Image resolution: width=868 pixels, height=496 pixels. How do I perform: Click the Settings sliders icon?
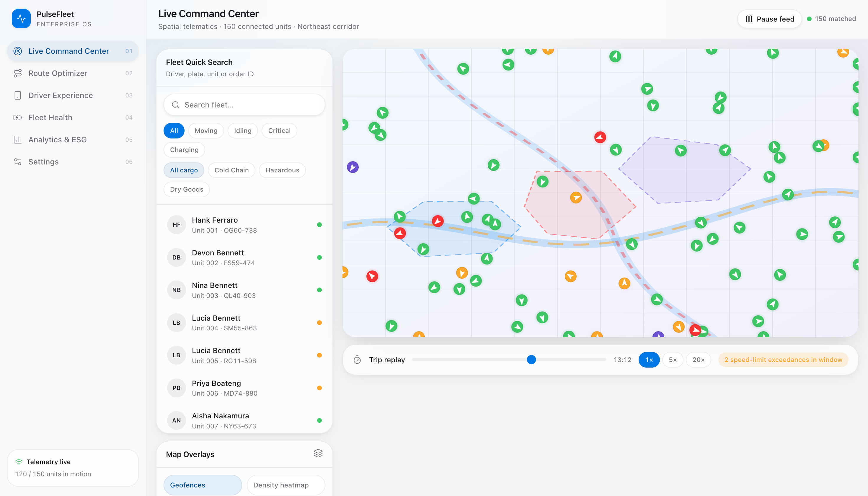18,162
